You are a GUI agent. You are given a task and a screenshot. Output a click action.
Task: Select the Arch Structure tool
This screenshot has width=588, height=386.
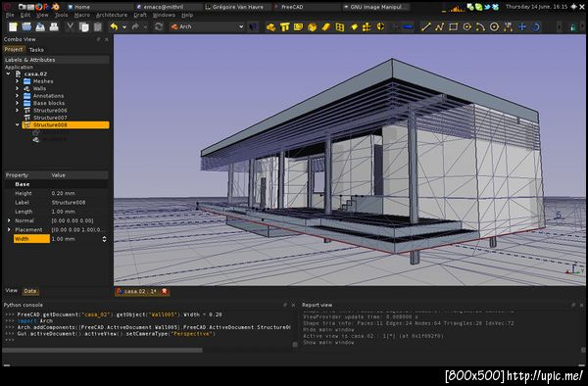pyautogui.click(x=284, y=27)
